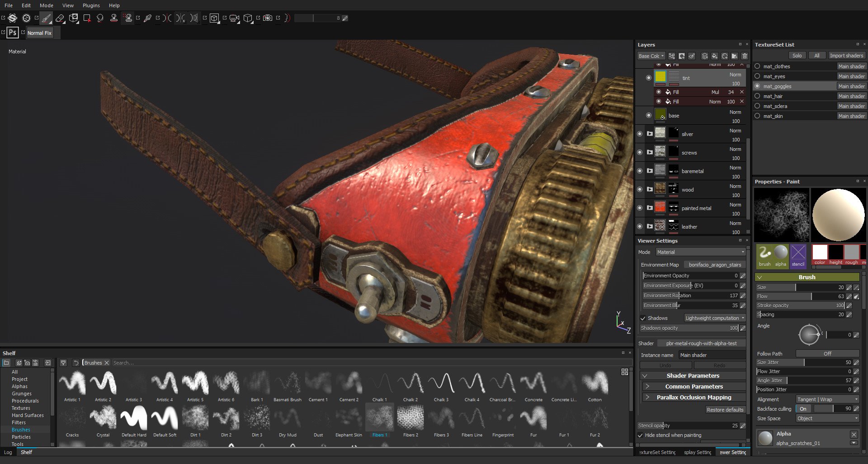
Task: Select the Eraser tool
Action: (60, 18)
